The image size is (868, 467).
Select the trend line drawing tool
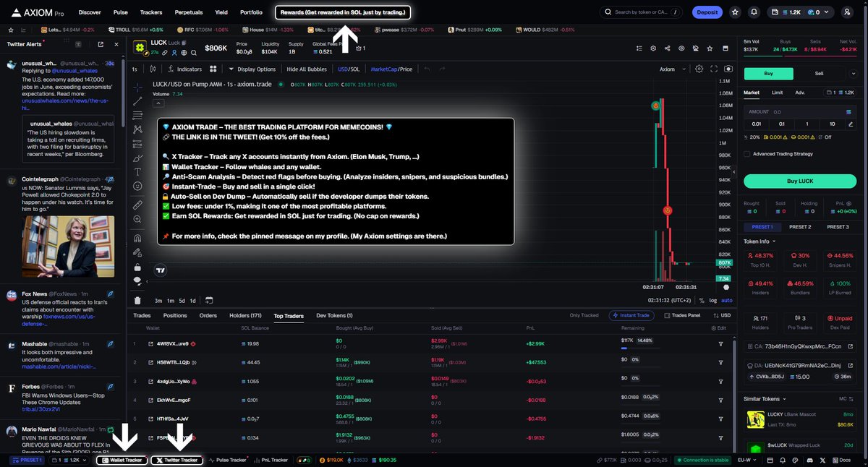(137, 101)
